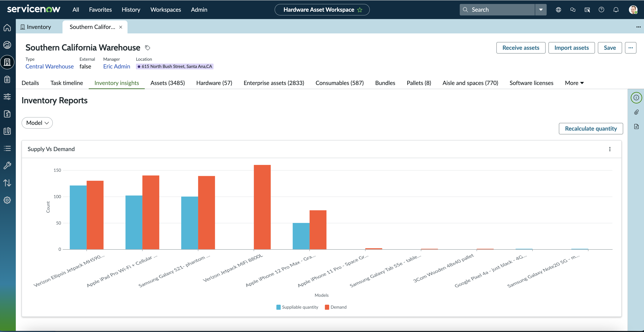
Task: Favorite Hardware Asset Workspace with star
Action: [x=360, y=10]
